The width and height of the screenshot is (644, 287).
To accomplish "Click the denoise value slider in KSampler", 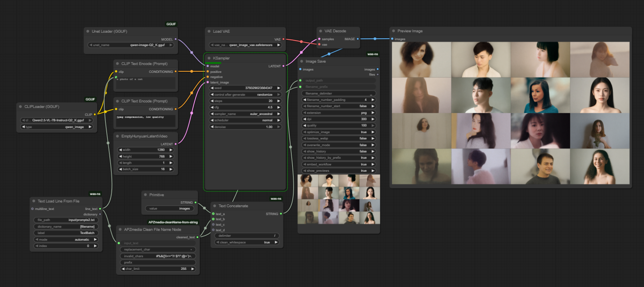I will coord(245,127).
